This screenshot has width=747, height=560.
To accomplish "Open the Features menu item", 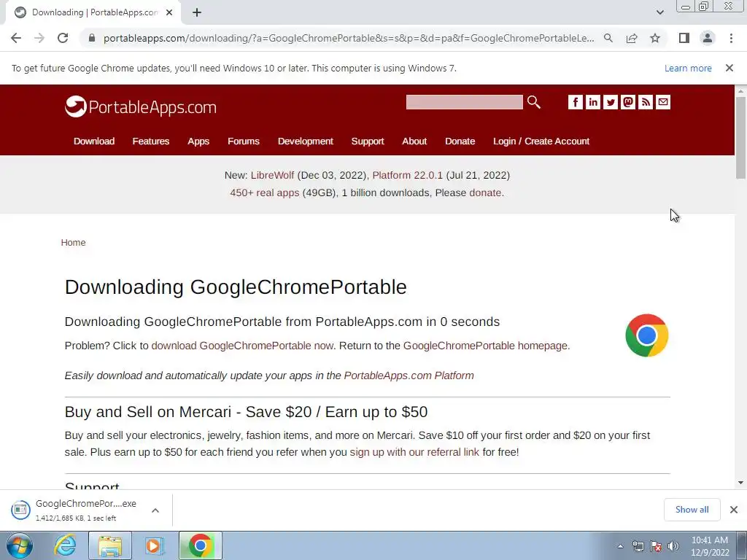I will tap(150, 141).
